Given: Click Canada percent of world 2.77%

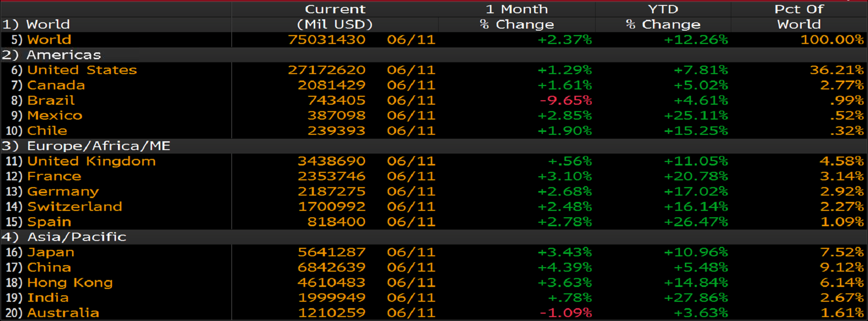Looking at the screenshot, I should click(842, 85).
